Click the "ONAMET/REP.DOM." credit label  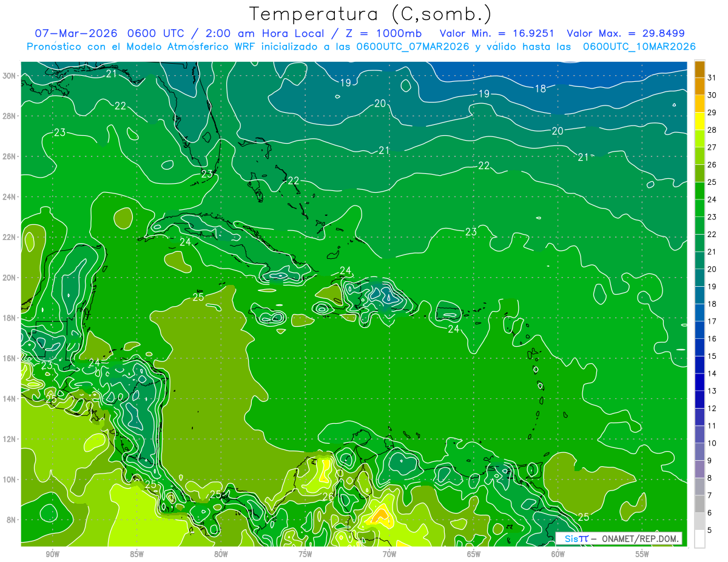click(640, 538)
